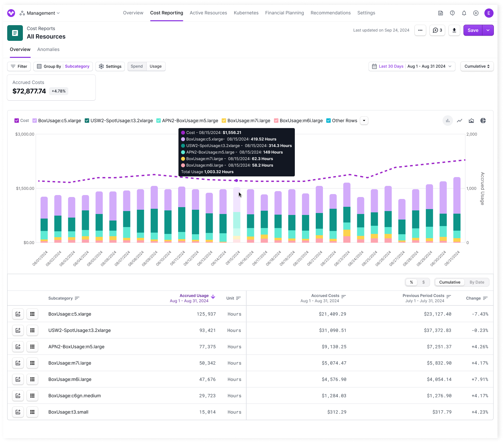
Task: Open the notifications bell icon
Action: (464, 13)
